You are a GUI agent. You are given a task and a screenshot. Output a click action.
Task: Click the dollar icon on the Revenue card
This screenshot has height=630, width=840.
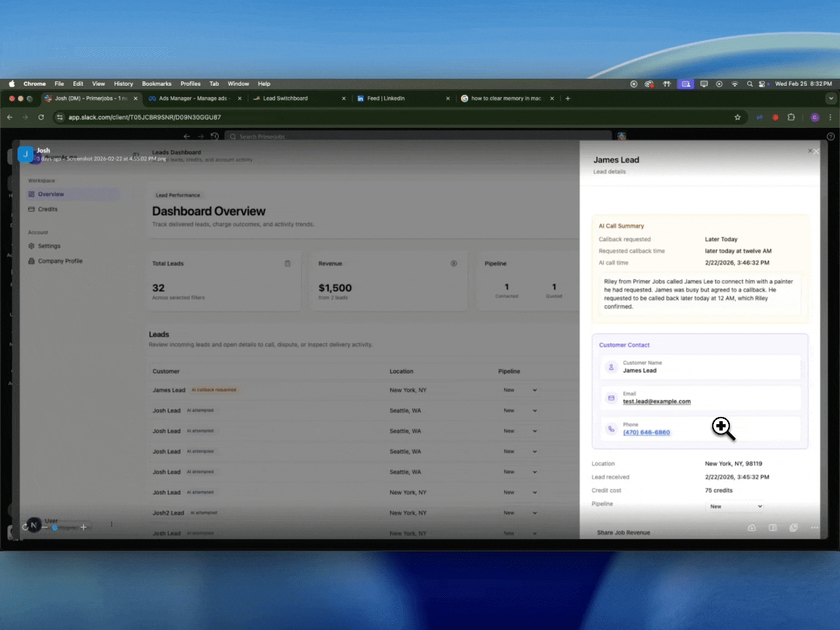tap(454, 264)
